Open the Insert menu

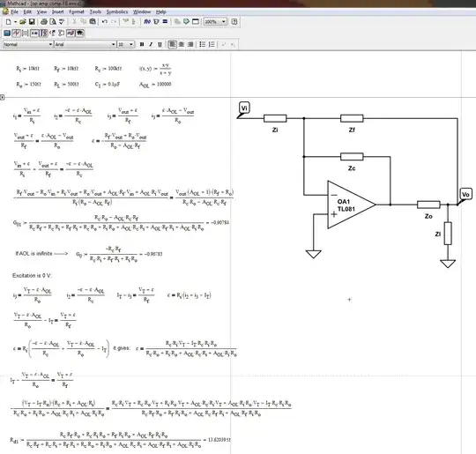pyautogui.click(x=57, y=11)
